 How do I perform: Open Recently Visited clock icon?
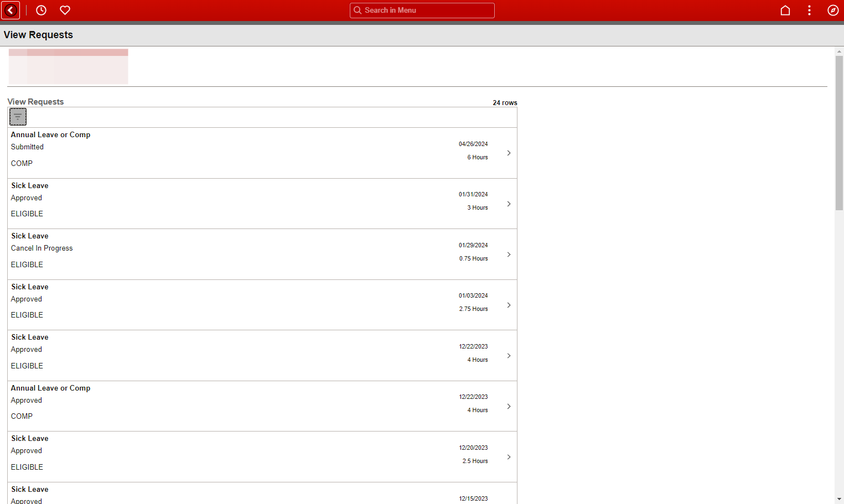41,11
